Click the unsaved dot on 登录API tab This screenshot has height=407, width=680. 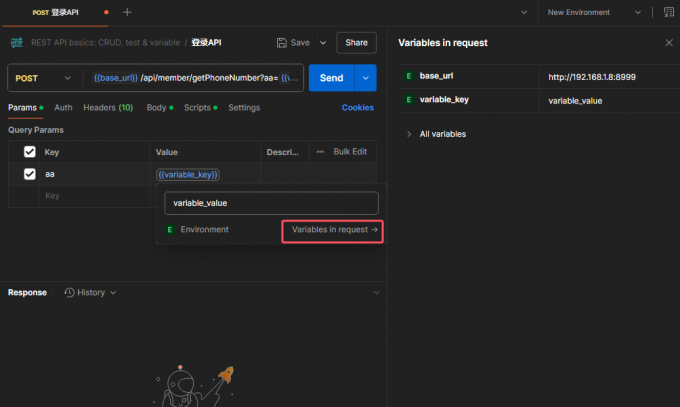pos(106,12)
